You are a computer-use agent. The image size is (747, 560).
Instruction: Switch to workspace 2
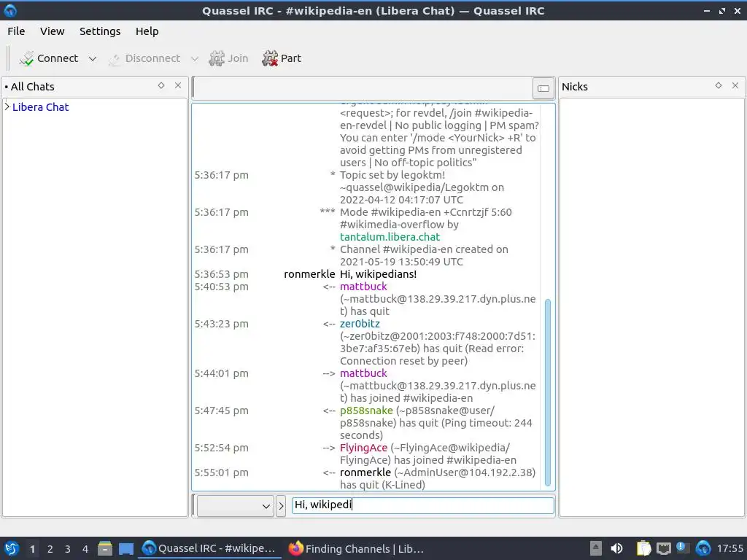tap(50, 549)
